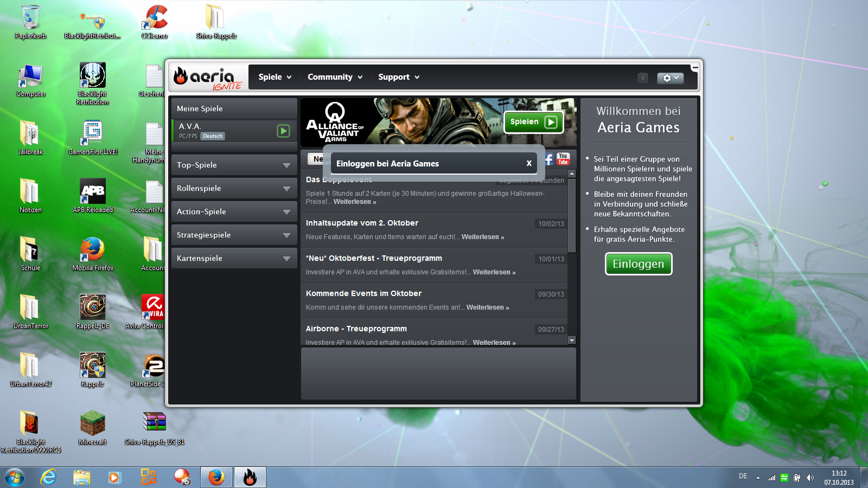Screen dimensions: 868x488
Task: Select the CCleaner desktop shortcut
Action: coord(155,22)
